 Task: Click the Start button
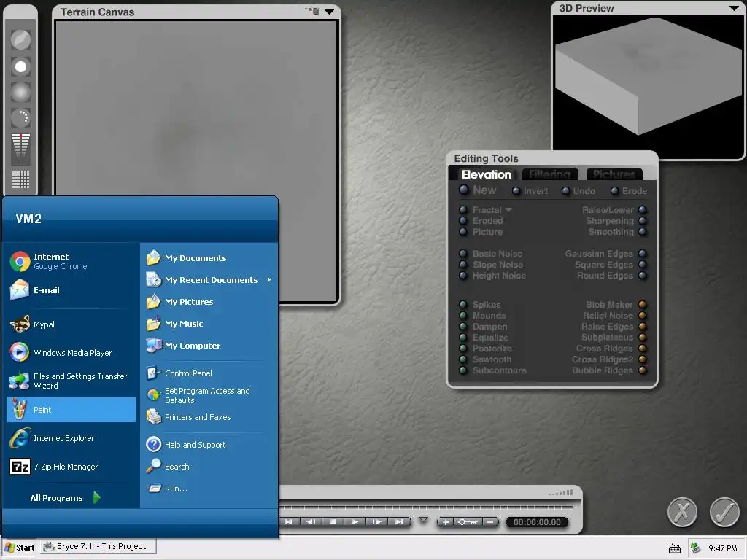click(x=20, y=548)
